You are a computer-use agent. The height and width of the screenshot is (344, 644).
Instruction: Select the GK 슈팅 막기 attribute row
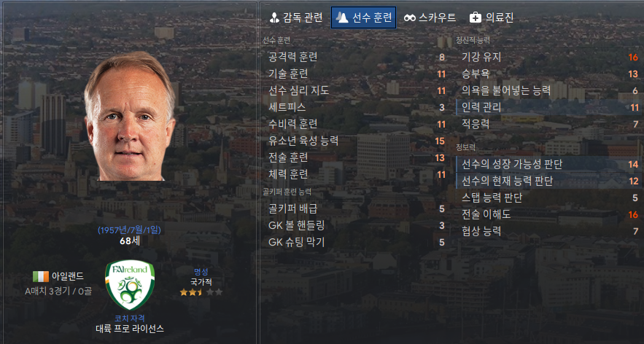click(x=356, y=243)
